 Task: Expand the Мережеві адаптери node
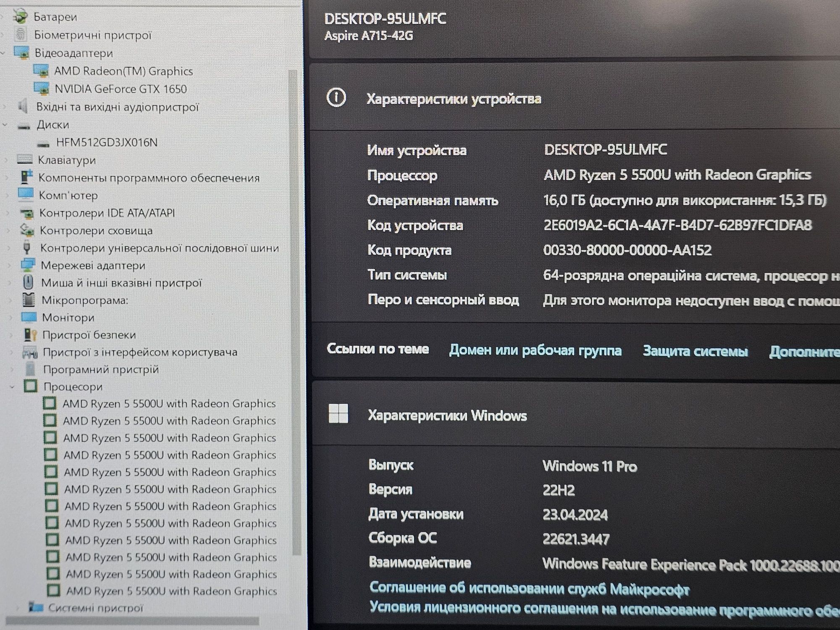tap(9, 265)
